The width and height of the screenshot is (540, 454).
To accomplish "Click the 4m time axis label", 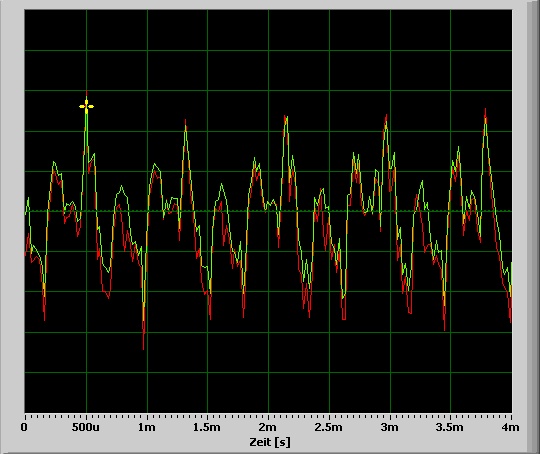I will 510,427.
